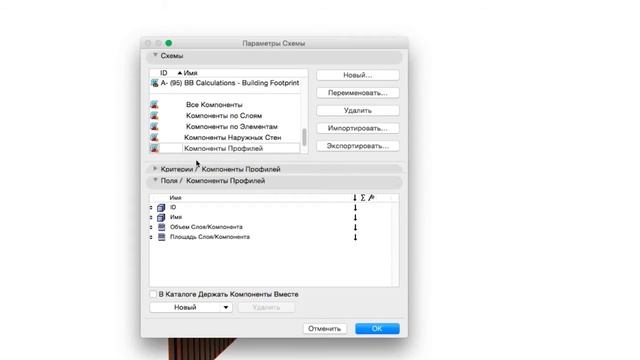This screenshot has height=360, width=640.
Task: Click element icon of ID field
Action: coord(161,208)
